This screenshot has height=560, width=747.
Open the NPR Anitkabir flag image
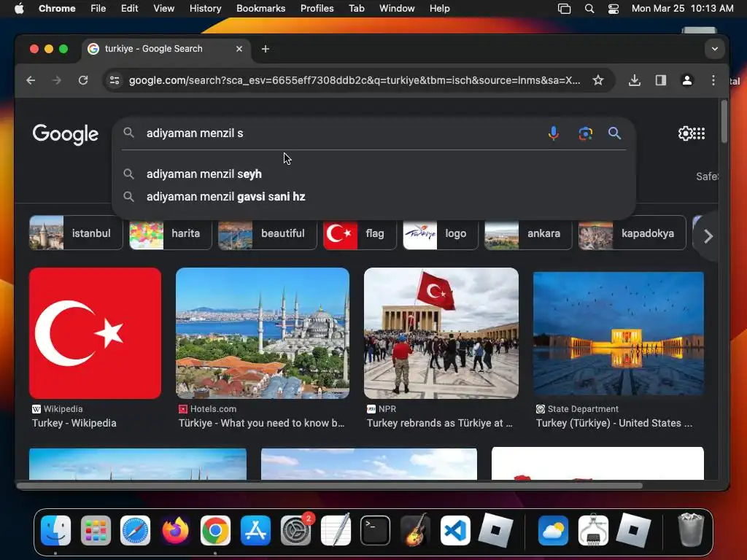(441, 332)
